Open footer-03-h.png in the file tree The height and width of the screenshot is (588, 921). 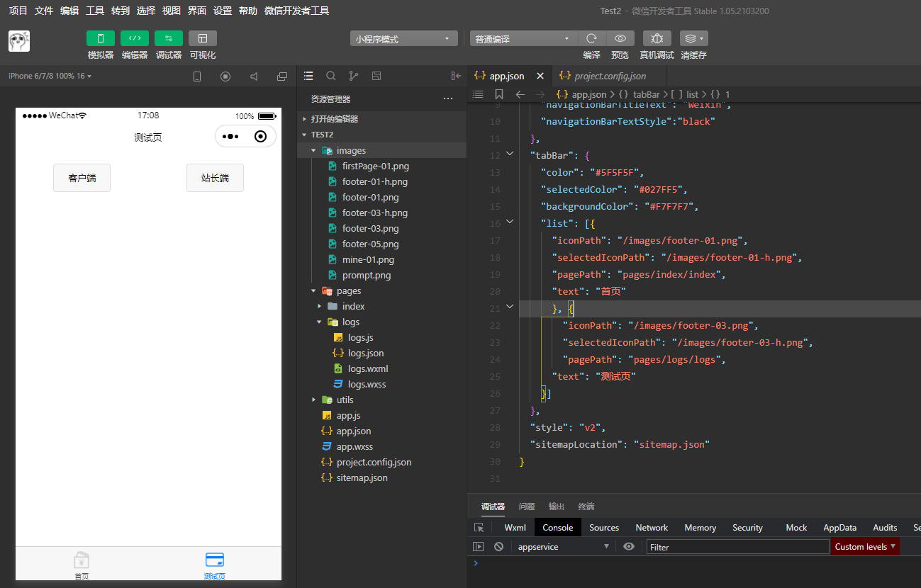374,213
